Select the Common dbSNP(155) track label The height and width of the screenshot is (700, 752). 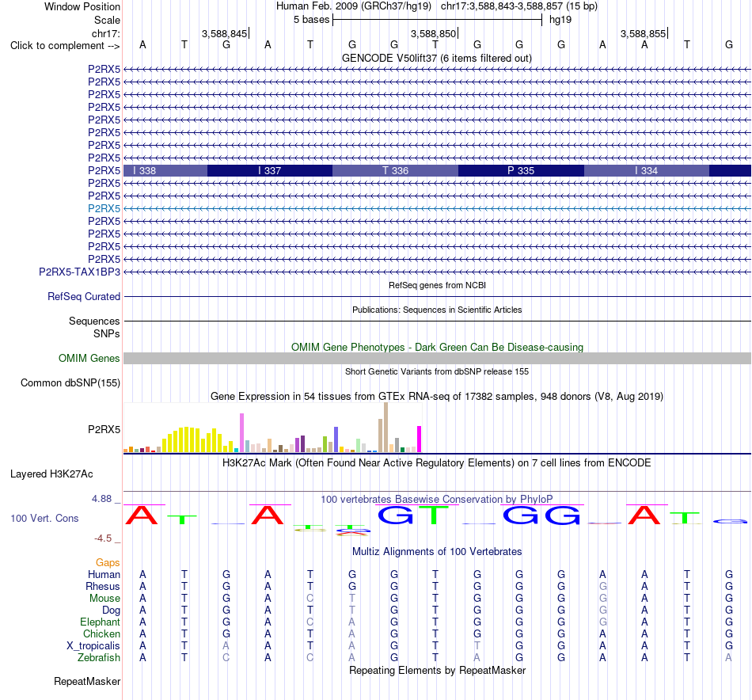[x=70, y=383]
